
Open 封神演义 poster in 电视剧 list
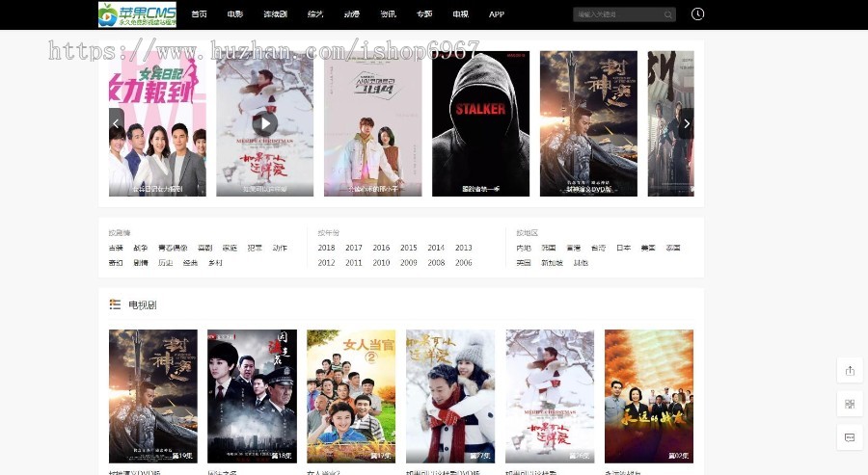click(152, 396)
